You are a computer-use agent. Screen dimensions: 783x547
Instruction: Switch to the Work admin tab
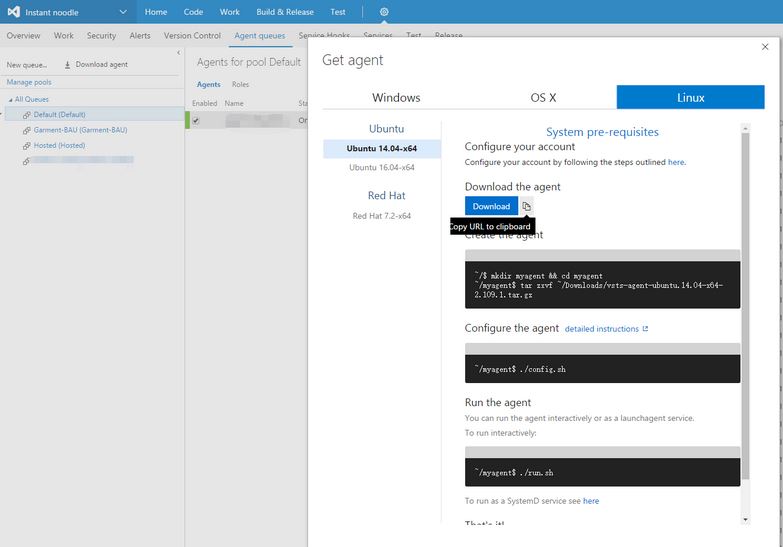click(x=63, y=35)
